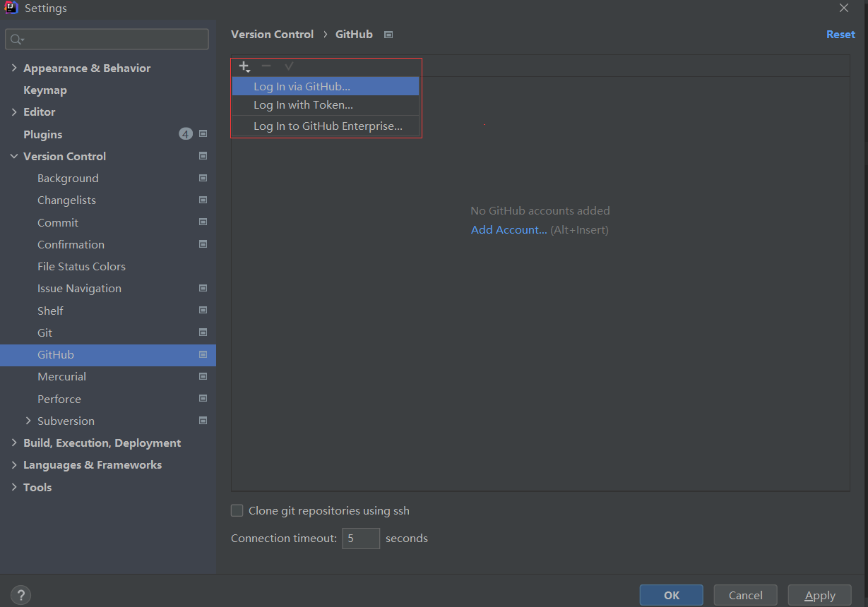
Task: Open Keymap settings
Action: tap(45, 90)
